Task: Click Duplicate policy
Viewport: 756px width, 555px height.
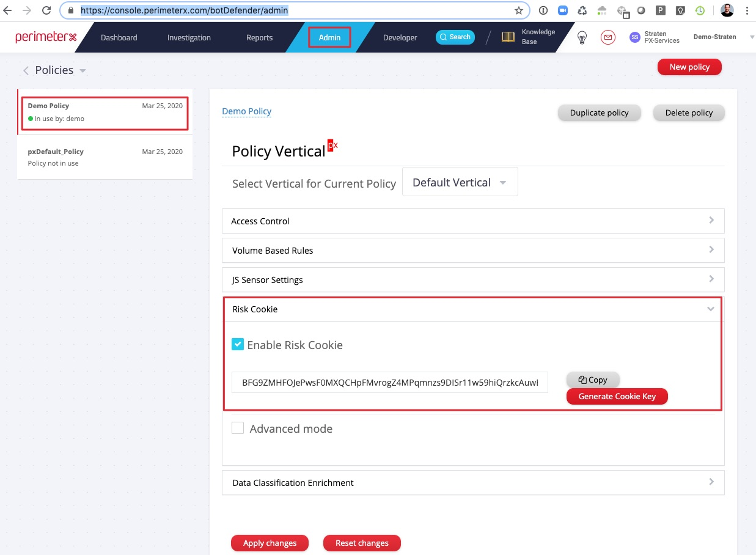Action: [x=599, y=112]
